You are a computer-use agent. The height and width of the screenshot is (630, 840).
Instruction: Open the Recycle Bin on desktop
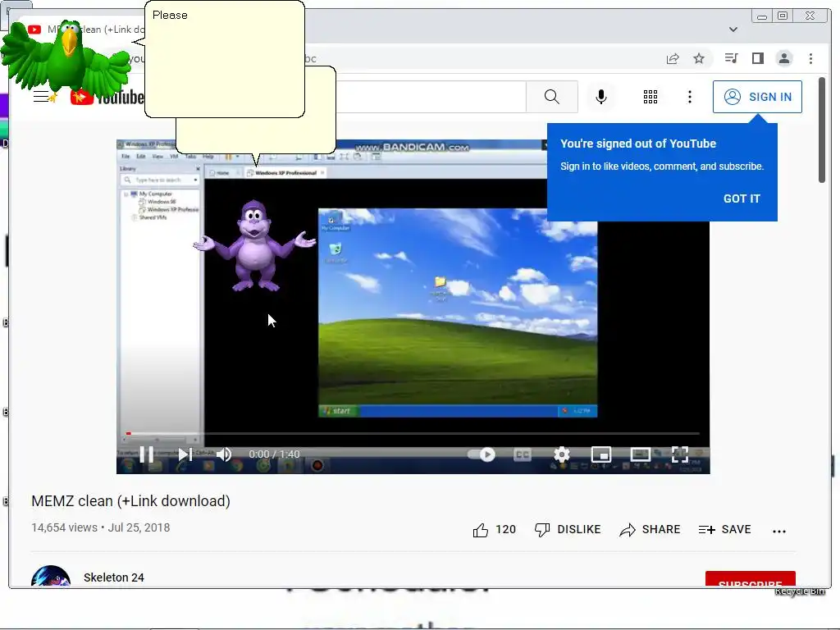pos(799,591)
